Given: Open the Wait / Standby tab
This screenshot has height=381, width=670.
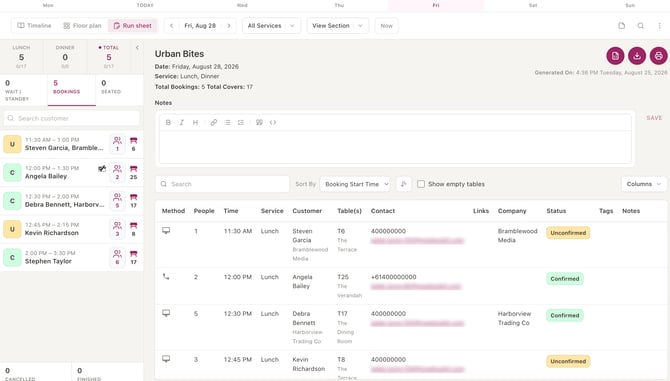Looking at the screenshot, I should 24,90.
